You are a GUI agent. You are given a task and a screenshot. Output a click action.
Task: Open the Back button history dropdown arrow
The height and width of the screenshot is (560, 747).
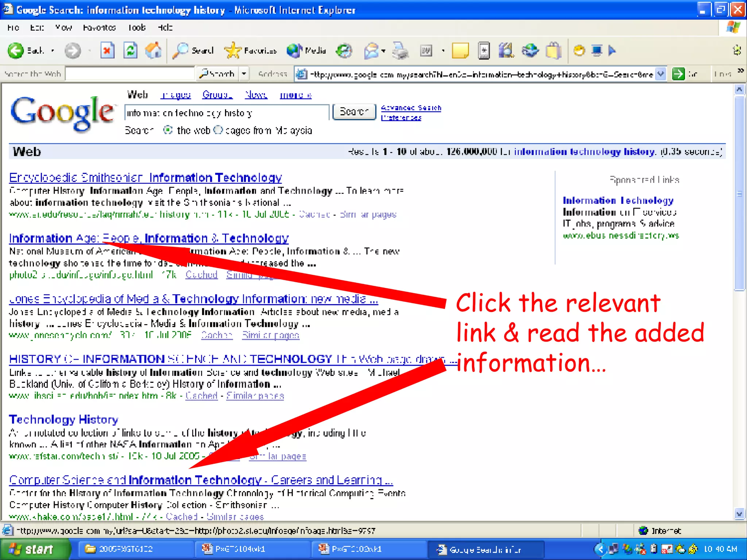[x=53, y=51]
